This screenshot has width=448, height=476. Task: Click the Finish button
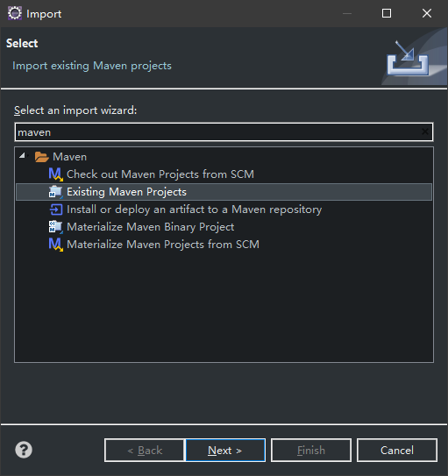[311, 451]
